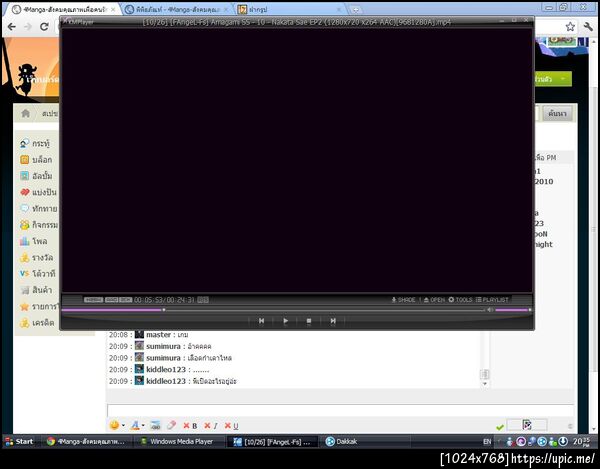The width and height of the screenshot is (600, 469).
Task: Switch to first 4Manga browser tab
Action: tap(64, 10)
